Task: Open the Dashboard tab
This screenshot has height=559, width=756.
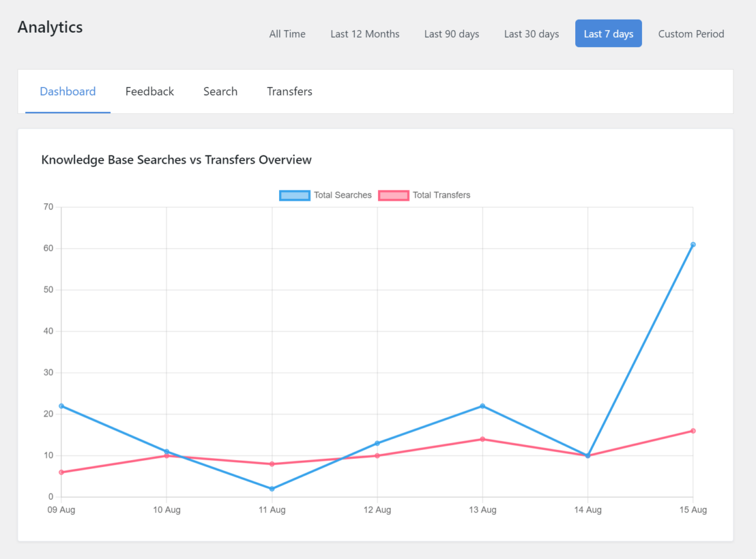Action: coord(67,91)
